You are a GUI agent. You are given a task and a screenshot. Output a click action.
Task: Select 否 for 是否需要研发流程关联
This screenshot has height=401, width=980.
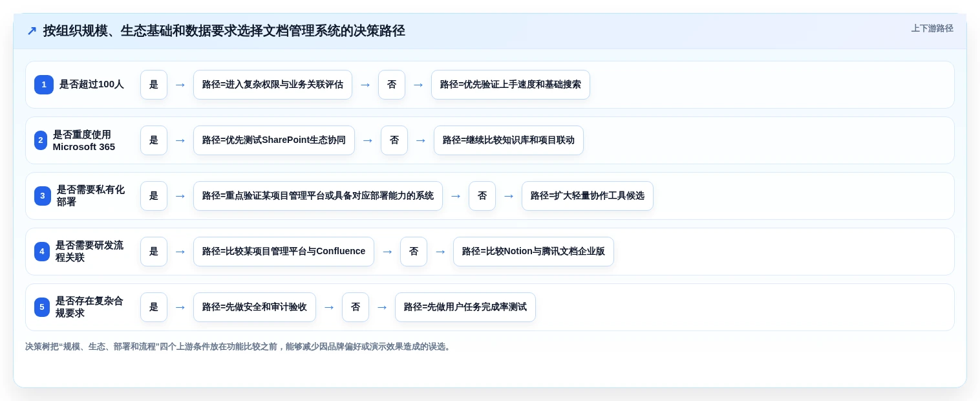414,252
